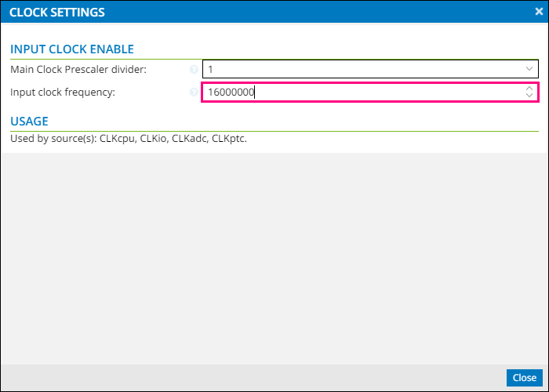Image resolution: width=549 pixels, height=392 pixels.
Task: Click the CLOCK SETTINGS title bar text
Action: pos(57,13)
